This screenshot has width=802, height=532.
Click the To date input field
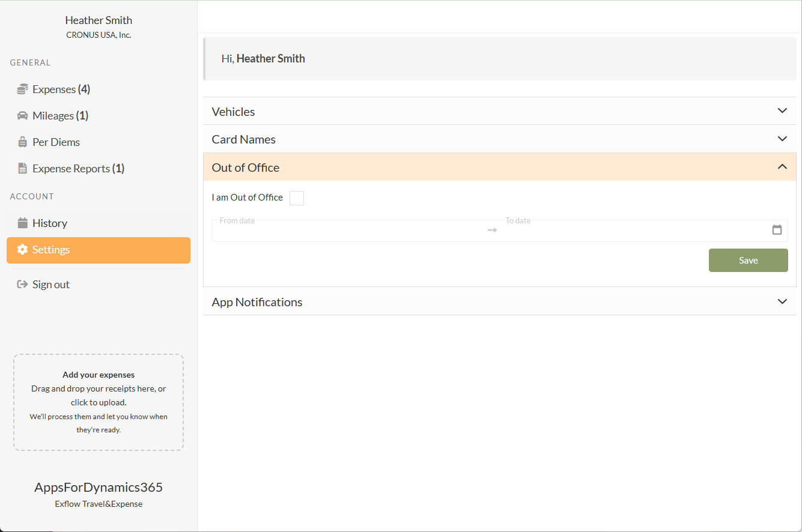[x=631, y=231]
